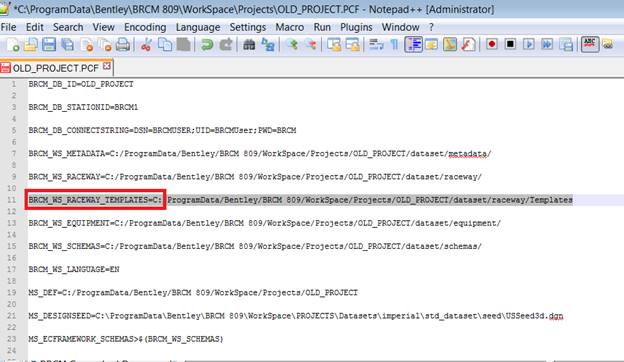Click the Print icon in the toolbar

123,45
